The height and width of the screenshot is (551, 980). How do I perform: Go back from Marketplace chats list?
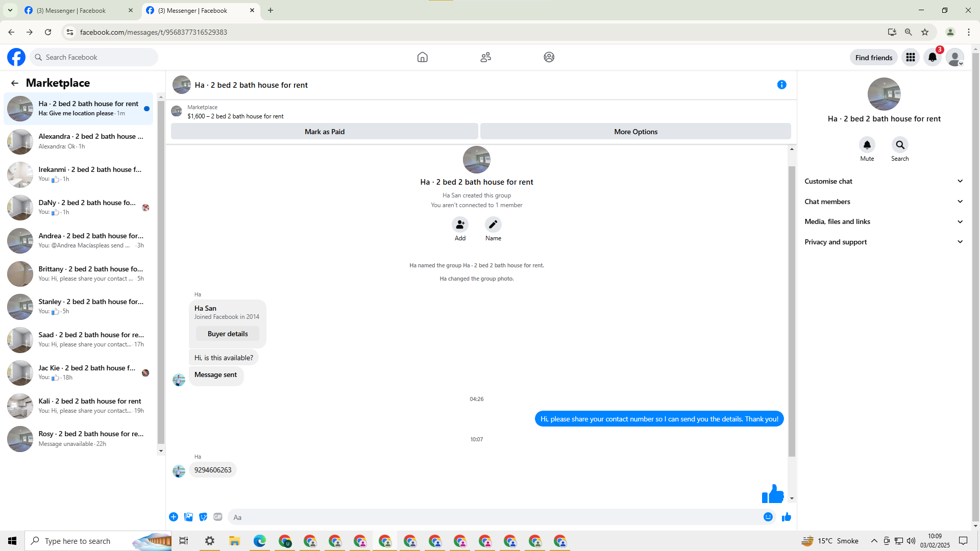tap(15, 83)
